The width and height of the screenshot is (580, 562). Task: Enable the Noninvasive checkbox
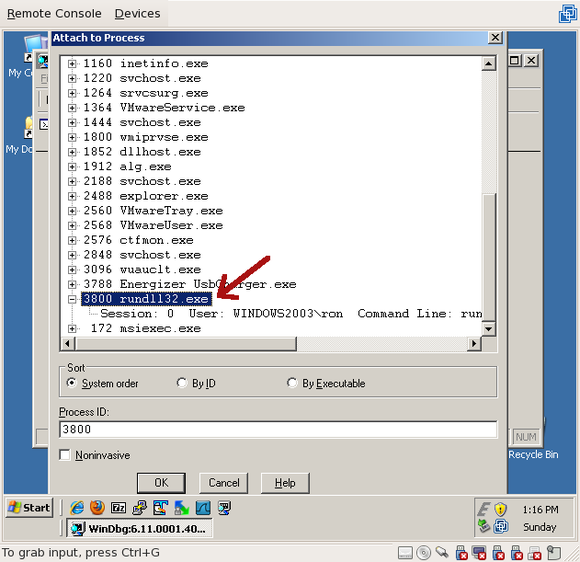65,455
